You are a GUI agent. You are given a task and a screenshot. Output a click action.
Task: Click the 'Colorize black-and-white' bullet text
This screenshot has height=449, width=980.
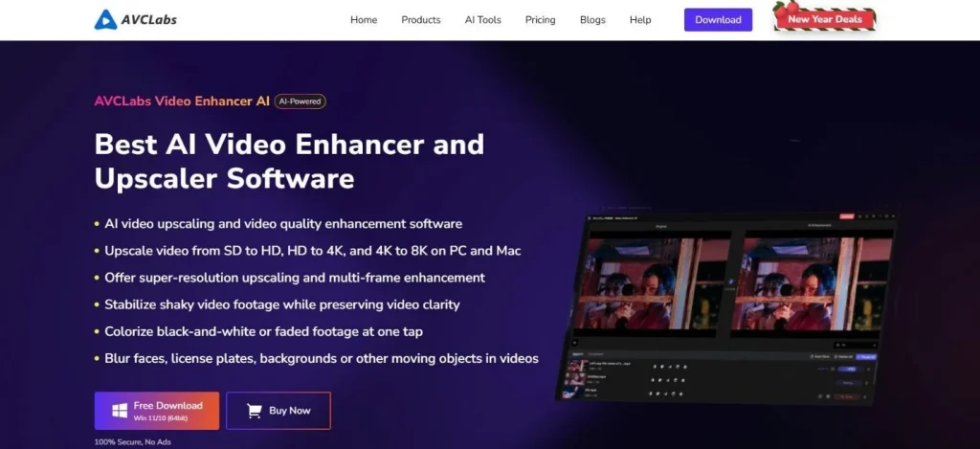tap(264, 332)
